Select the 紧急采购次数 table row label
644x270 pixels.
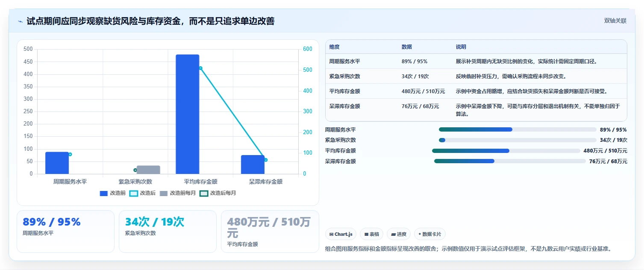(x=344, y=76)
